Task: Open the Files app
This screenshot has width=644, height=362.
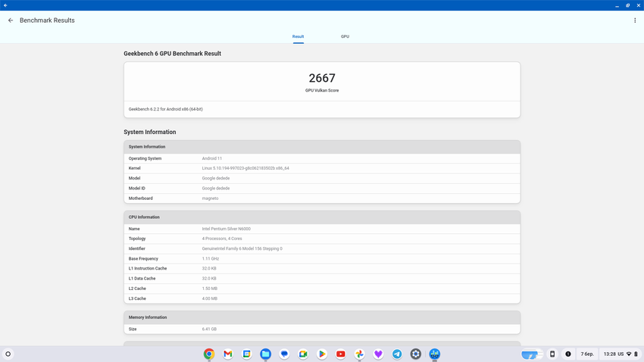Action: pyautogui.click(x=266, y=354)
